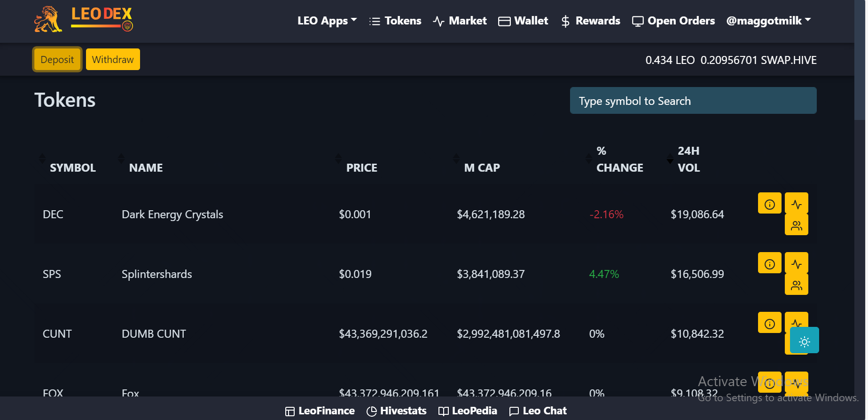Image resolution: width=868 pixels, height=420 pixels.
Task: Sort the table by % CHANGE column
Action: [619, 159]
